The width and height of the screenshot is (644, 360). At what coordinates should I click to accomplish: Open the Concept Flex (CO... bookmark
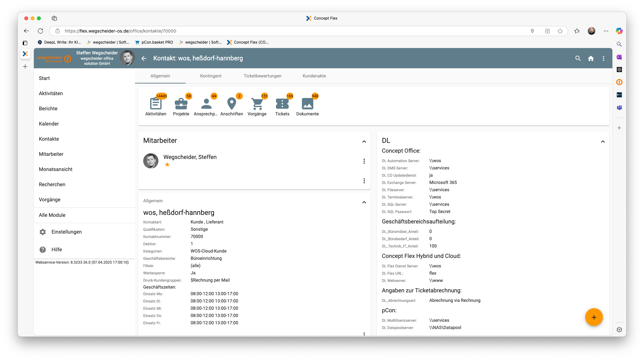click(x=248, y=42)
